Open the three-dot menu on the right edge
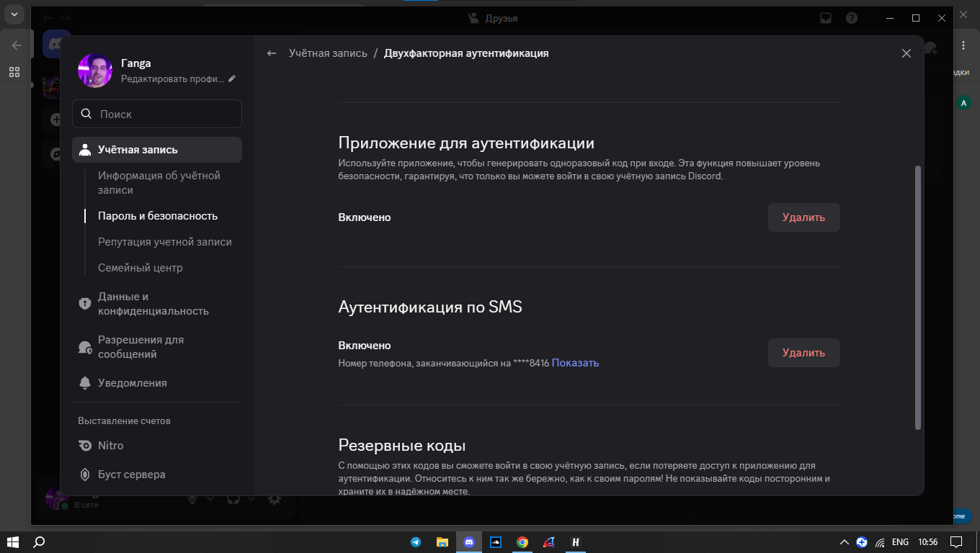The image size is (980, 553). click(964, 45)
